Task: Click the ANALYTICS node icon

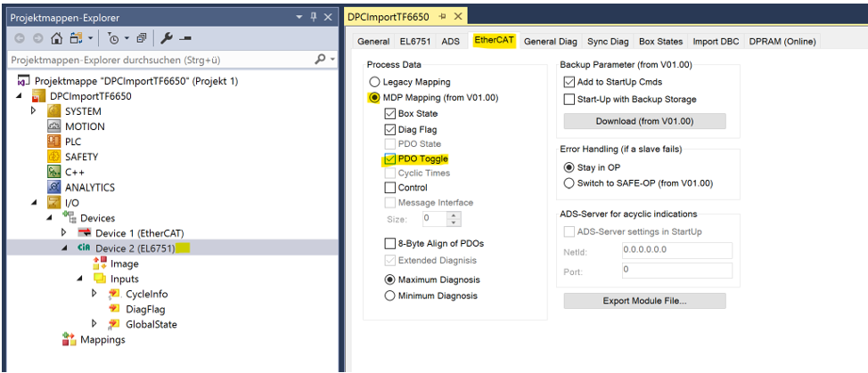Action: click(x=53, y=187)
